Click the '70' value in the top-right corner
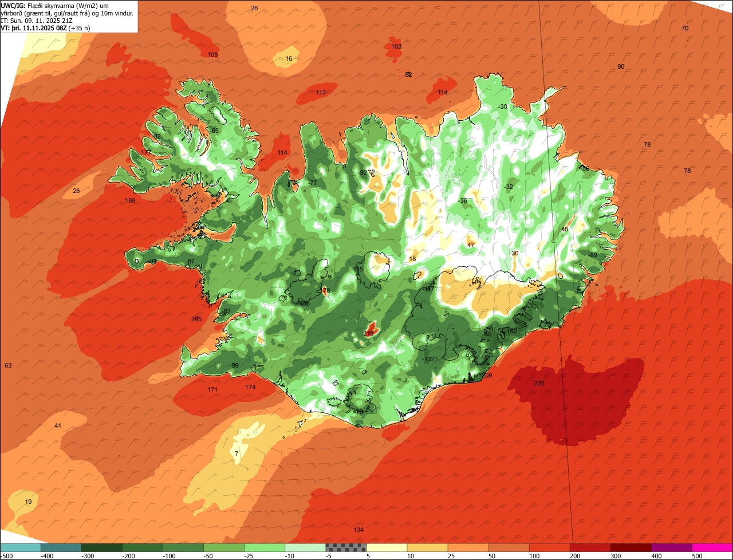 click(x=685, y=29)
